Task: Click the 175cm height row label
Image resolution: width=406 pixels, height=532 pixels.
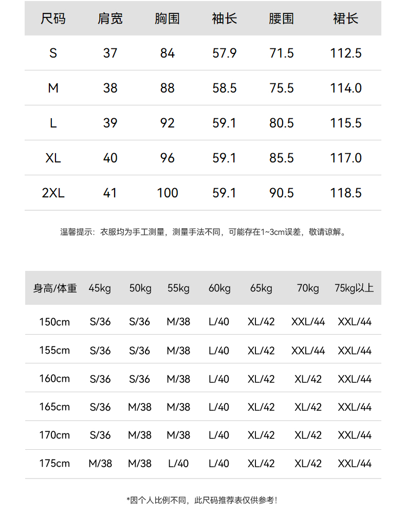Action: pyautogui.click(x=54, y=464)
